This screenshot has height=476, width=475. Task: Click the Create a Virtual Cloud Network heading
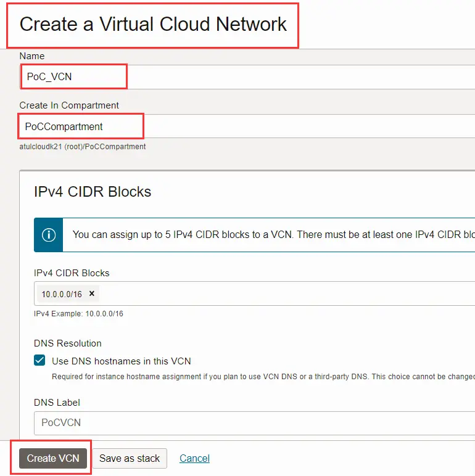click(153, 24)
